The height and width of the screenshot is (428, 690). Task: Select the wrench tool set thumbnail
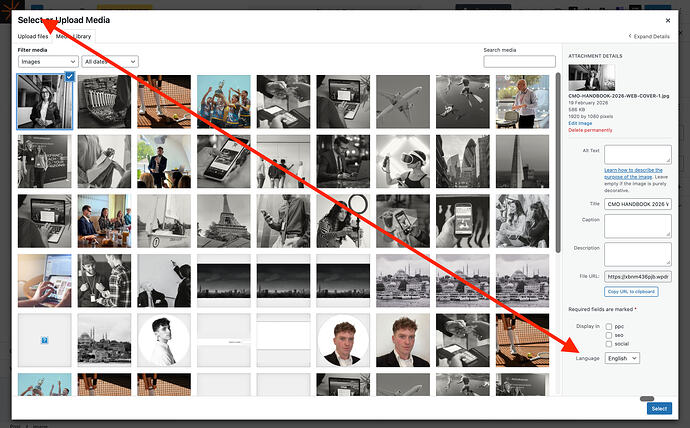point(104,102)
